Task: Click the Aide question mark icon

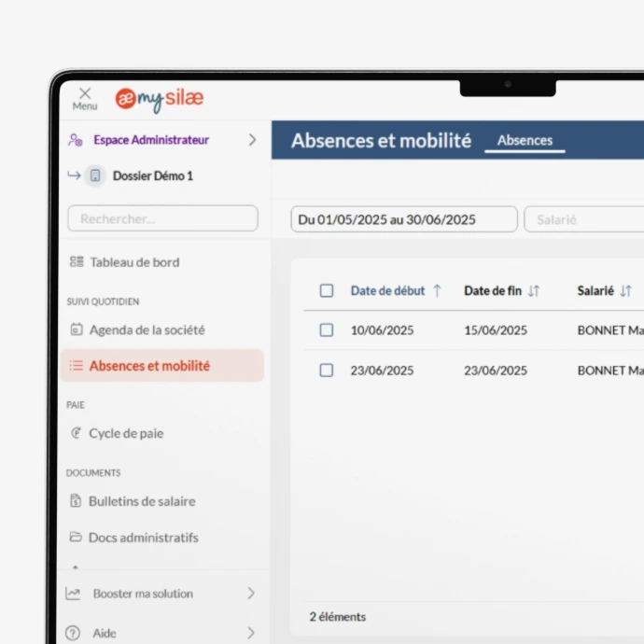Action: [x=73, y=633]
